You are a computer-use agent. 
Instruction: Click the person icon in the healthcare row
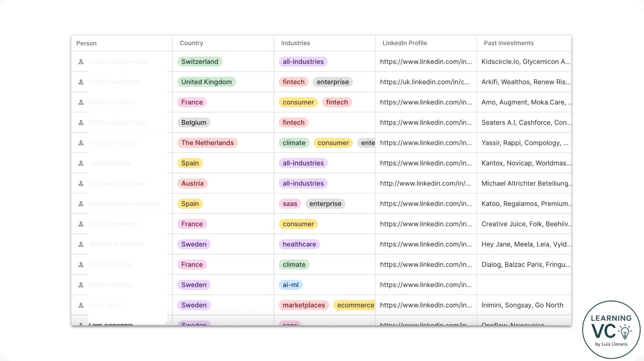pos(81,244)
